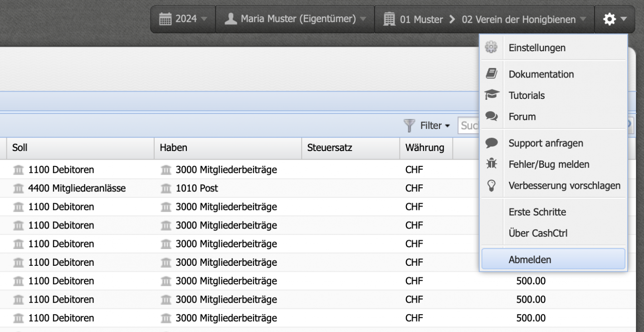Click the Steuersatz column header
644x332 pixels.
(350, 148)
